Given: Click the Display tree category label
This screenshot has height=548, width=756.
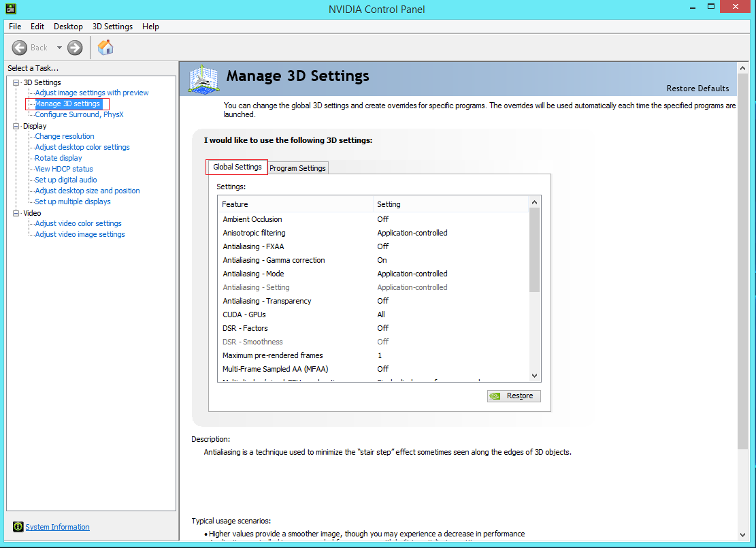Looking at the screenshot, I should 35,126.
